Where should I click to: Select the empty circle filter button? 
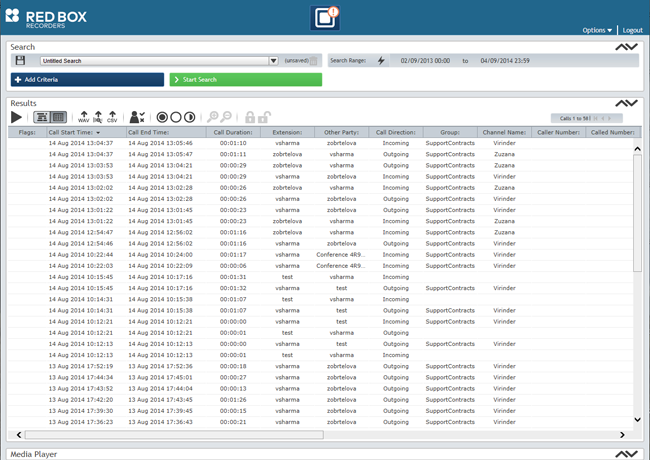point(176,117)
